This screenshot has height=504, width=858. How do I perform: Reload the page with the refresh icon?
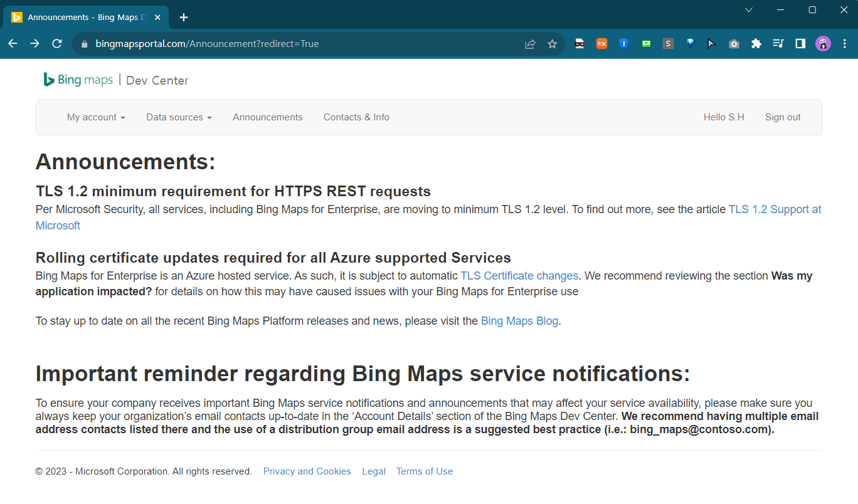[57, 44]
